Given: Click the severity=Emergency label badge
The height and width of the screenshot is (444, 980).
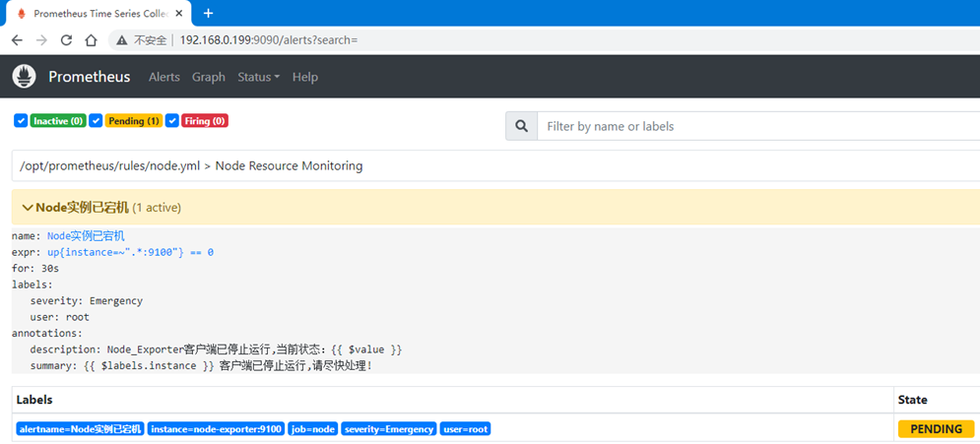Looking at the screenshot, I should [389, 429].
